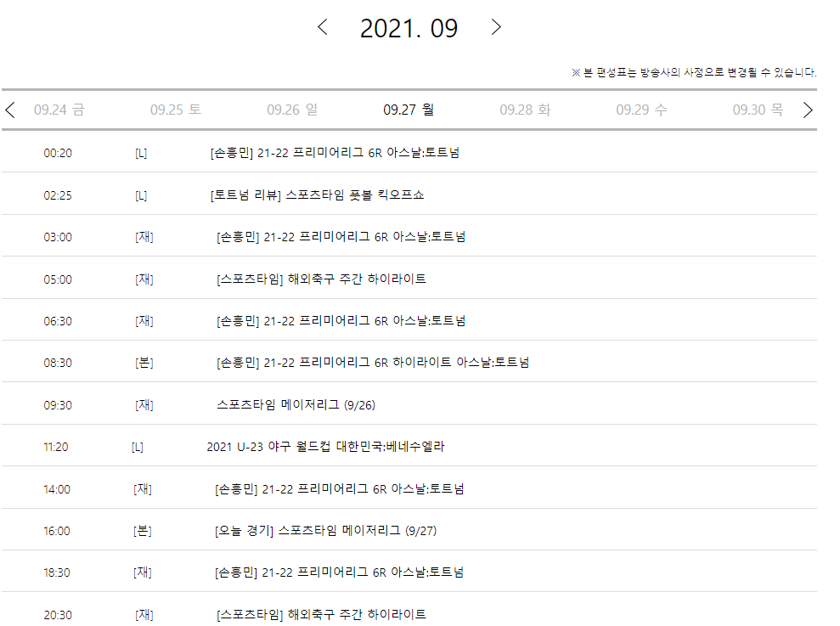Switch to the 09.29 수 tab
Image resolution: width=840 pixels, height=626 pixels.
tap(641, 110)
